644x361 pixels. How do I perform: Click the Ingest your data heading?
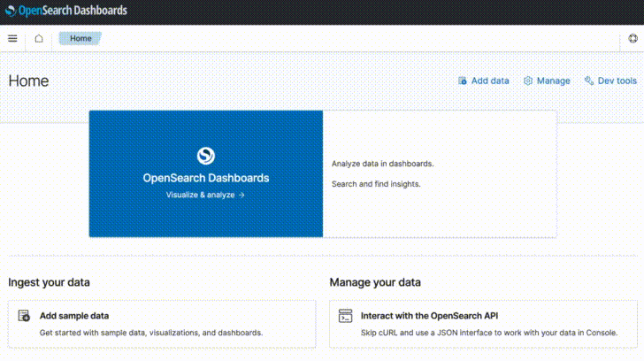point(49,282)
